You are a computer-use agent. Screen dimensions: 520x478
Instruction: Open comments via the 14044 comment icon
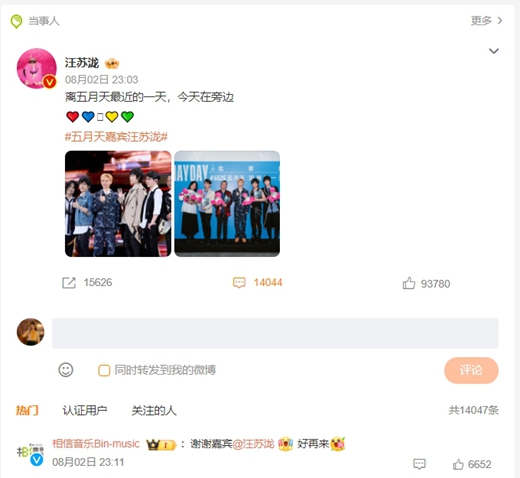tap(239, 283)
